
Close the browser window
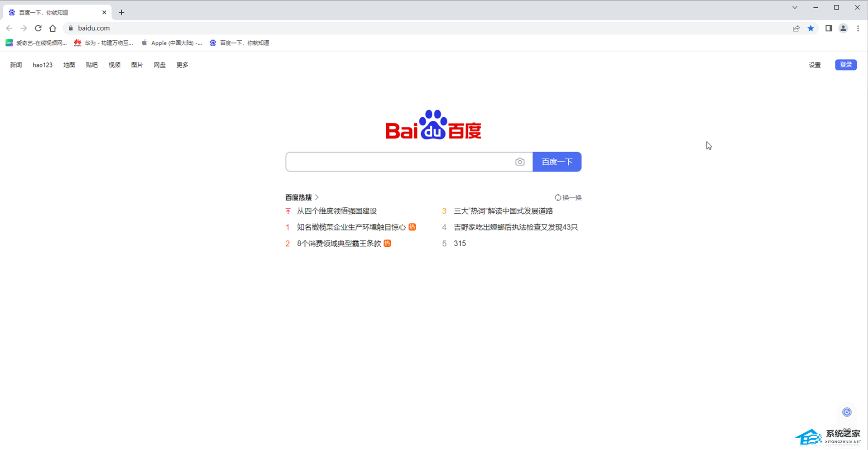pyautogui.click(x=857, y=8)
